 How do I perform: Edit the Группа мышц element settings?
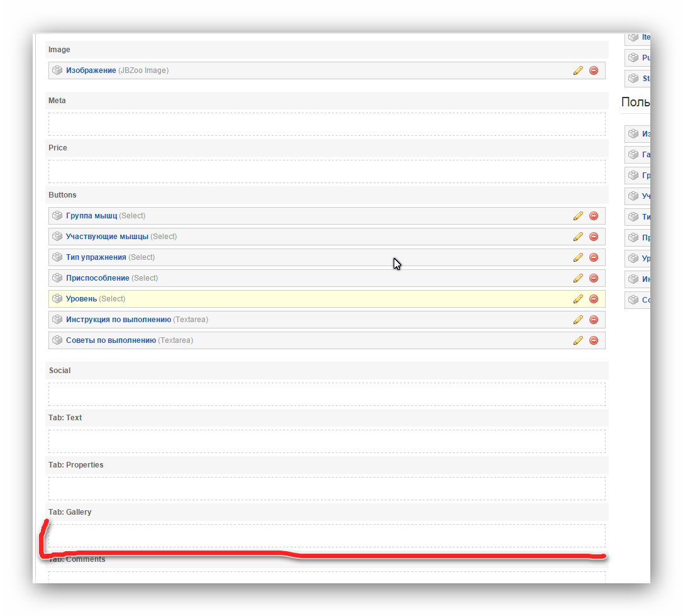coord(578,216)
